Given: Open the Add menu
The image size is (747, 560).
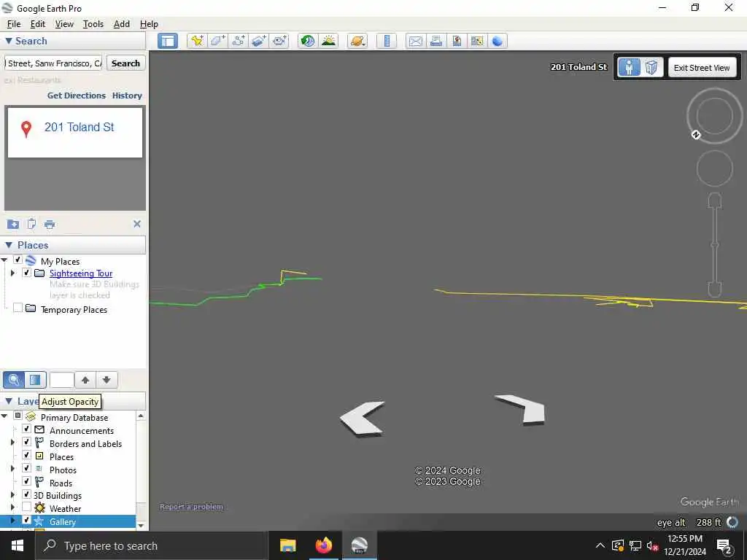Looking at the screenshot, I should (122, 24).
